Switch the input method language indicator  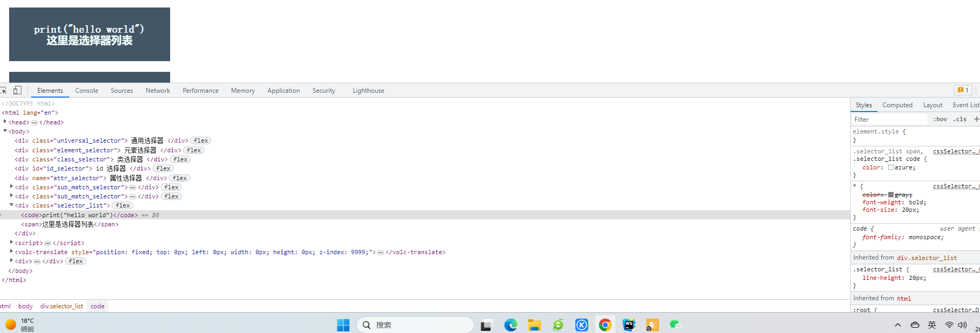(932, 325)
